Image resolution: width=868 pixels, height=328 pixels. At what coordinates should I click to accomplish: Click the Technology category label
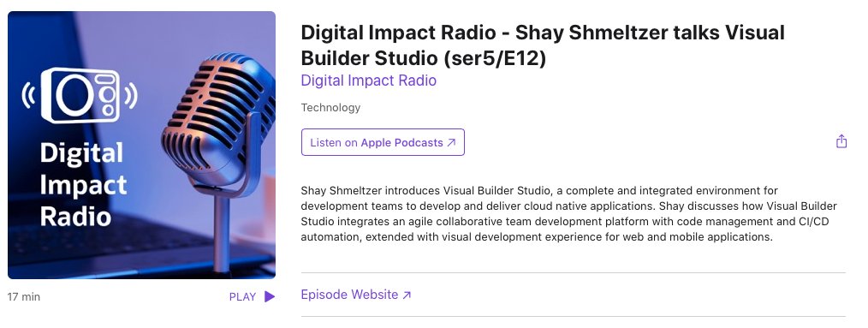point(330,108)
